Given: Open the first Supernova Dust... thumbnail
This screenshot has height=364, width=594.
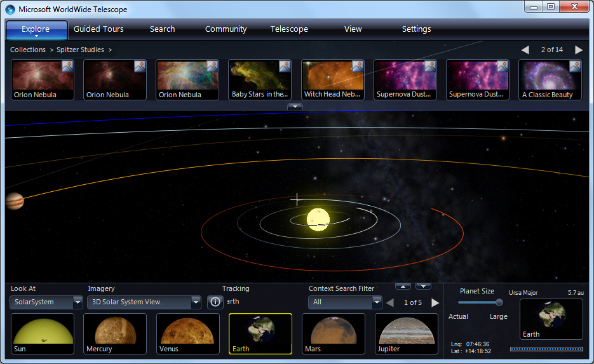Looking at the screenshot, I should point(405,79).
